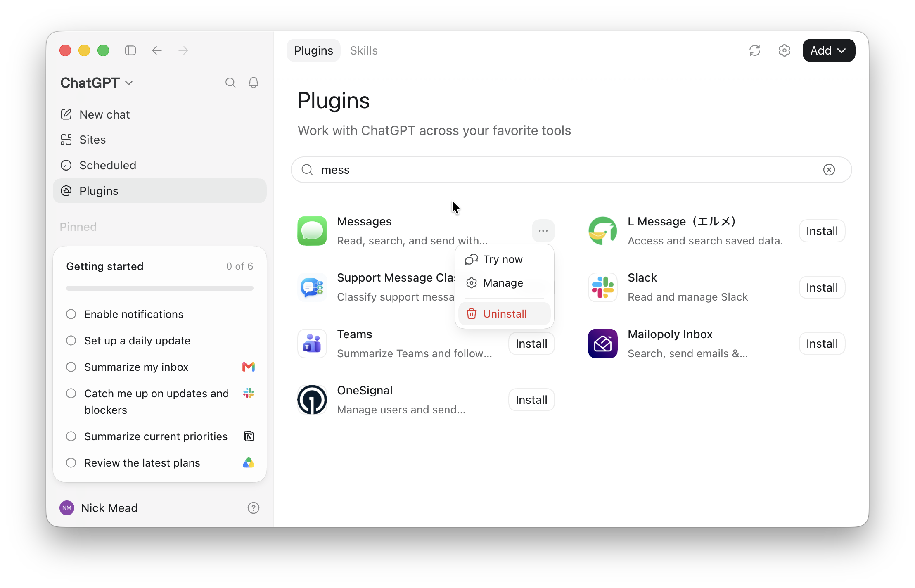915x588 pixels.
Task: Choose Manage from the menu
Action: click(504, 283)
